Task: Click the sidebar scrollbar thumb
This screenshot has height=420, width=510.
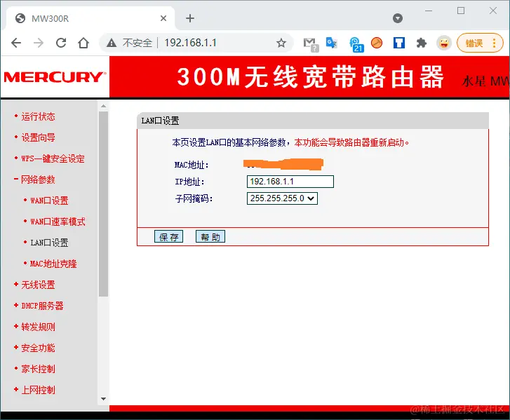Action: [x=103, y=204]
